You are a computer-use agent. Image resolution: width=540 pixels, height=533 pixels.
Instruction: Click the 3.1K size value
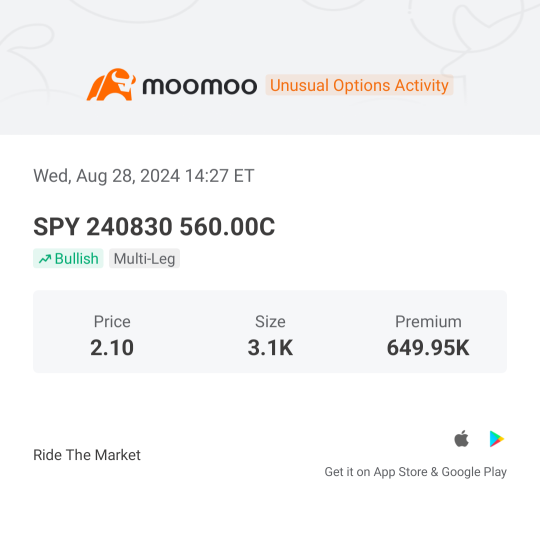[x=270, y=347]
